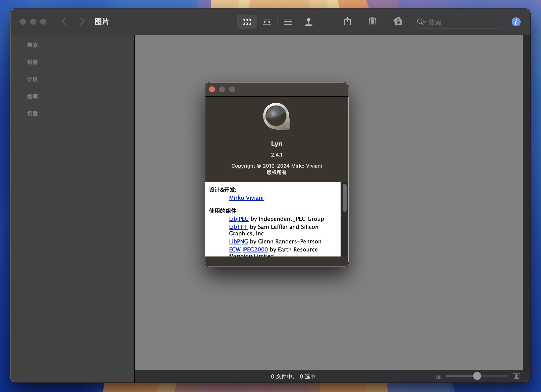Open the LibJPEG link
This screenshot has height=392, width=541.
239,219
